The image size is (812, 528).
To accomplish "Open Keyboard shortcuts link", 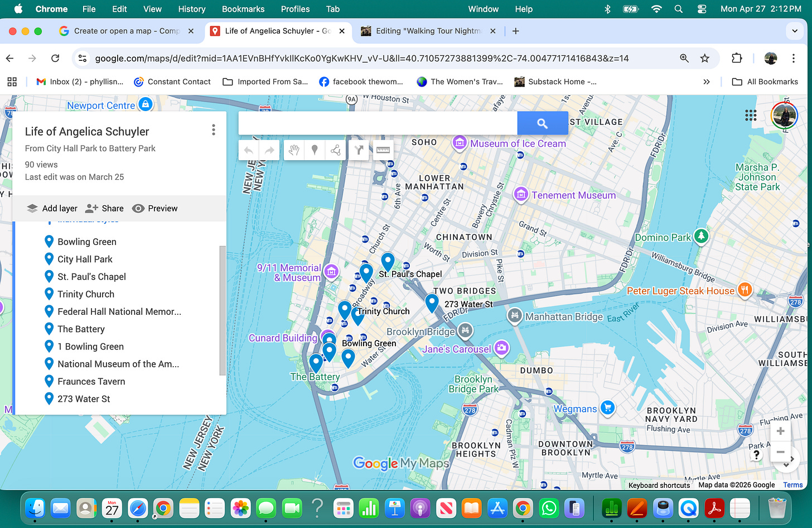I will click(x=659, y=485).
